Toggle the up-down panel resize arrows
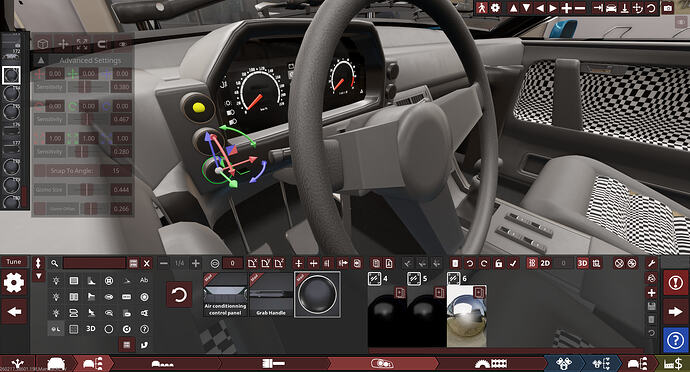 tap(38, 263)
